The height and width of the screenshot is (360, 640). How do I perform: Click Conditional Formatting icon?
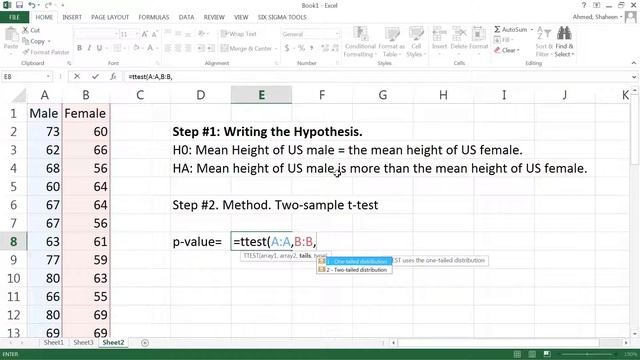tap(360, 34)
